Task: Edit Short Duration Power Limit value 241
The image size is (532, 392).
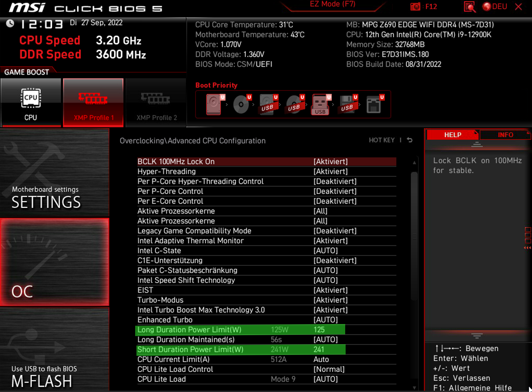Action: click(x=319, y=350)
